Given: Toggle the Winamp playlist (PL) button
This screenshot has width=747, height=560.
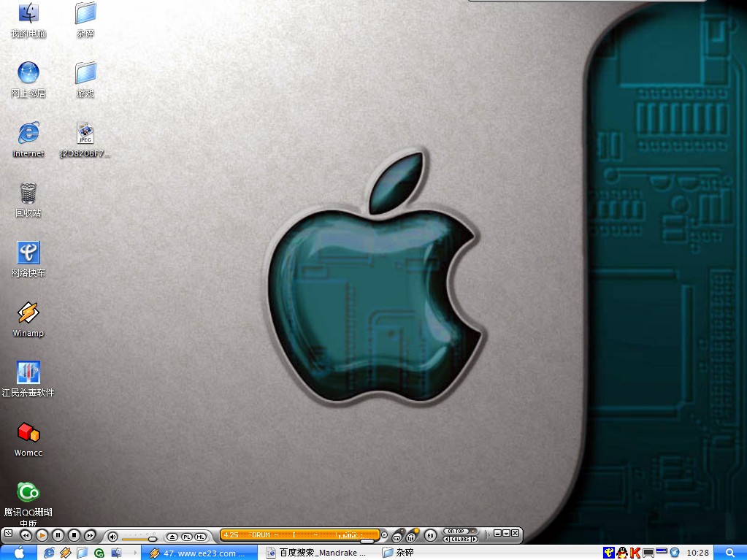Looking at the screenshot, I should (186, 537).
